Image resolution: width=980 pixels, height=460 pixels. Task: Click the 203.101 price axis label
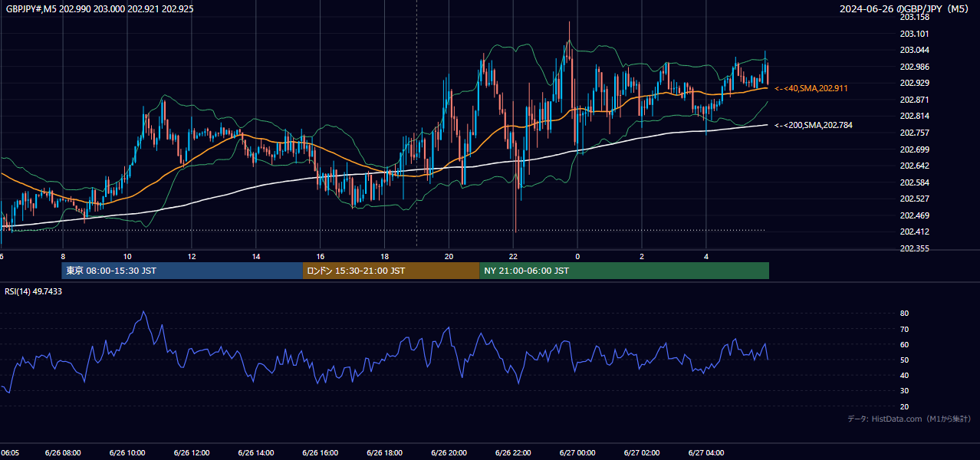click(914, 34)
